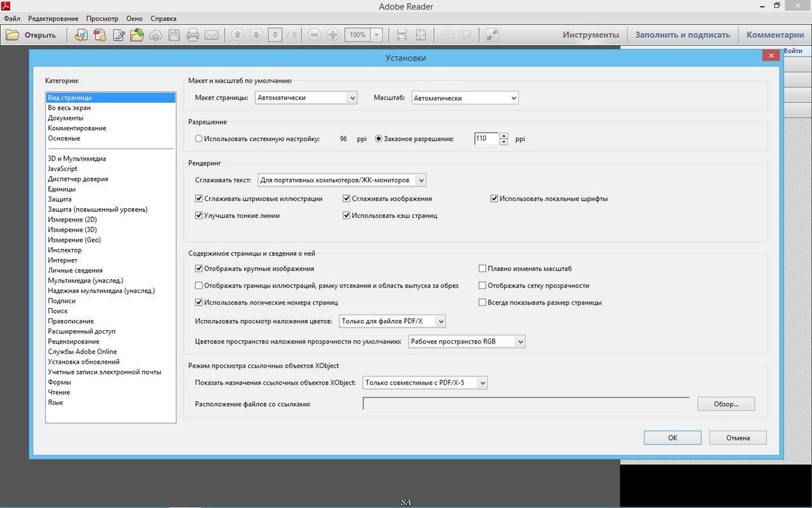
Task: Click the full-screen read mode icon
Action: [x=492, y=35]
